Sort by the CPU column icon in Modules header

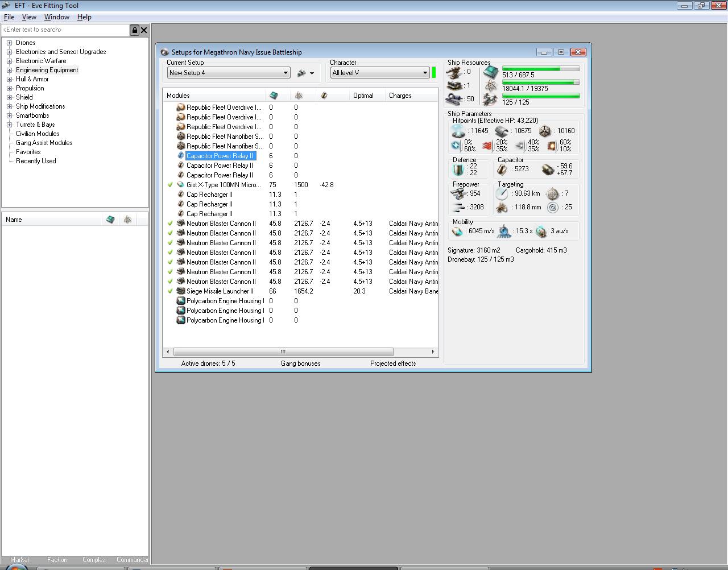click(274, 96)
